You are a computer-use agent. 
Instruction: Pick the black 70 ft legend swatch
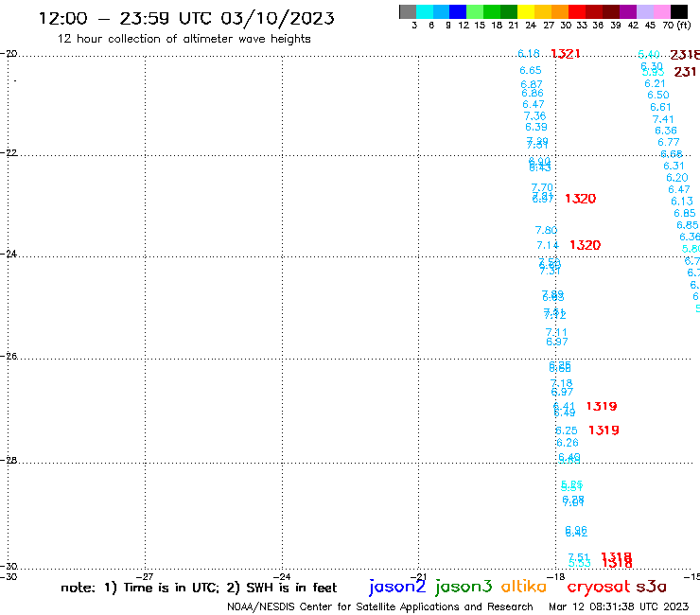point(679,12)
